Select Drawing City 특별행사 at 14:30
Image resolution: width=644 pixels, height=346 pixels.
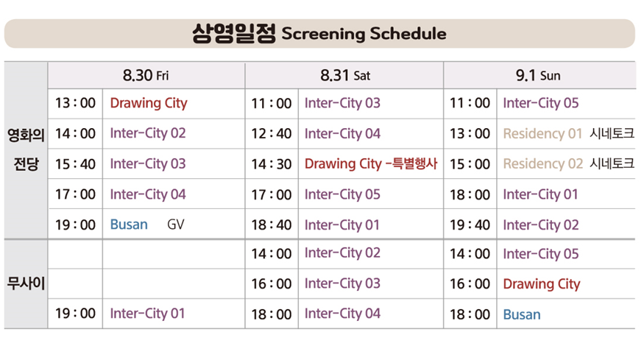[371, 163]
